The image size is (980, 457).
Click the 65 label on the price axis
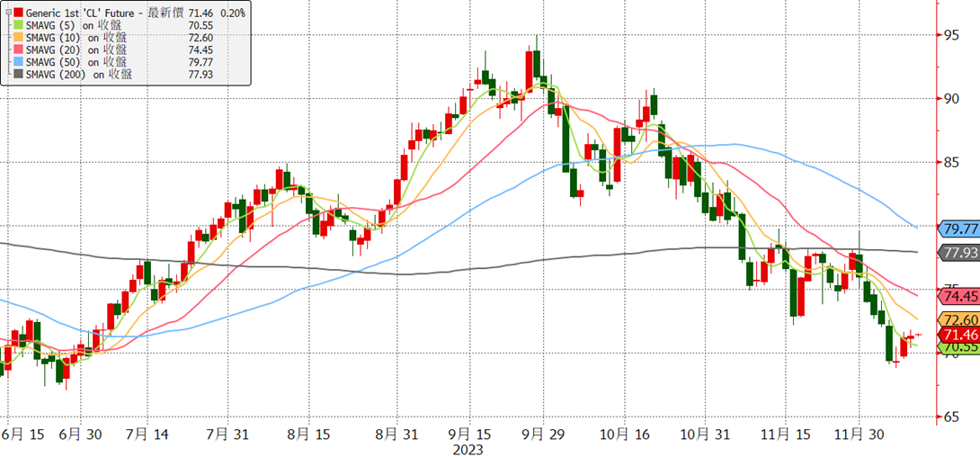951,417
